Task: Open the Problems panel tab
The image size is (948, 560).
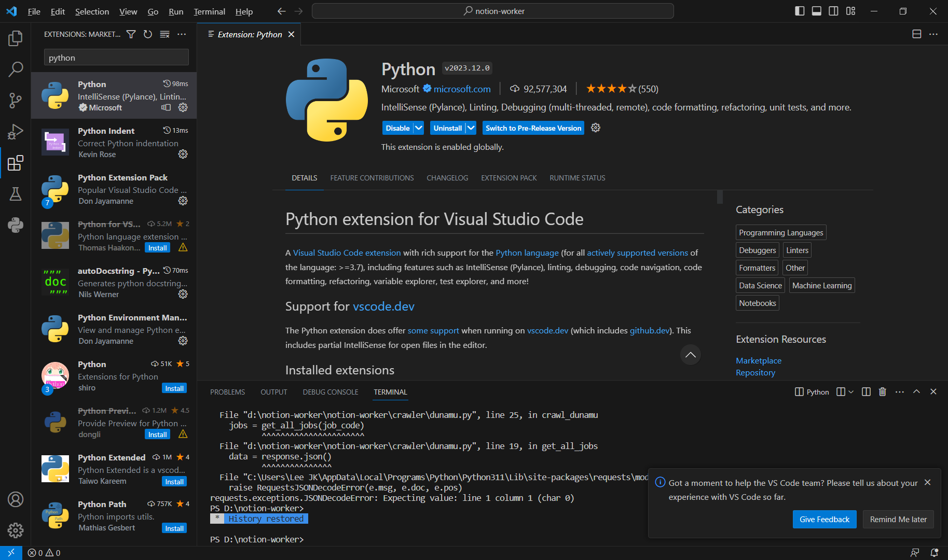Action: tap(227, 392)
